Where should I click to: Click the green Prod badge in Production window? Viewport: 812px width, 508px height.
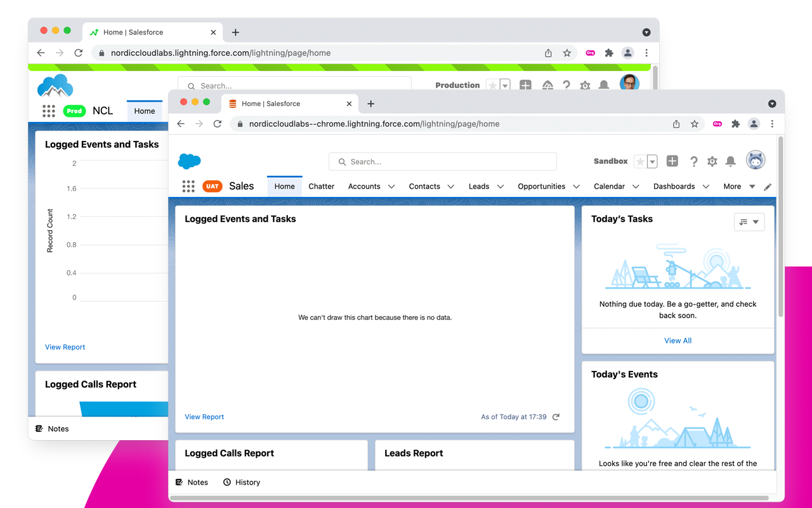click(x=74, y=111)
